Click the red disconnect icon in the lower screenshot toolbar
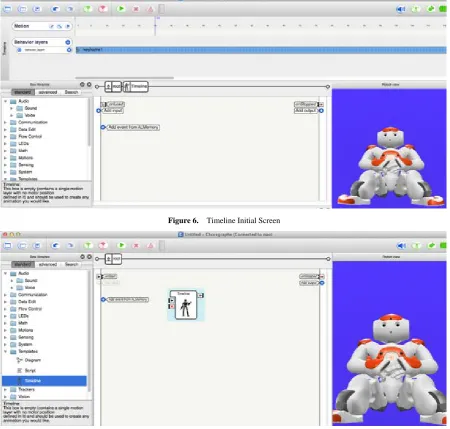 [x=103, y=246]
